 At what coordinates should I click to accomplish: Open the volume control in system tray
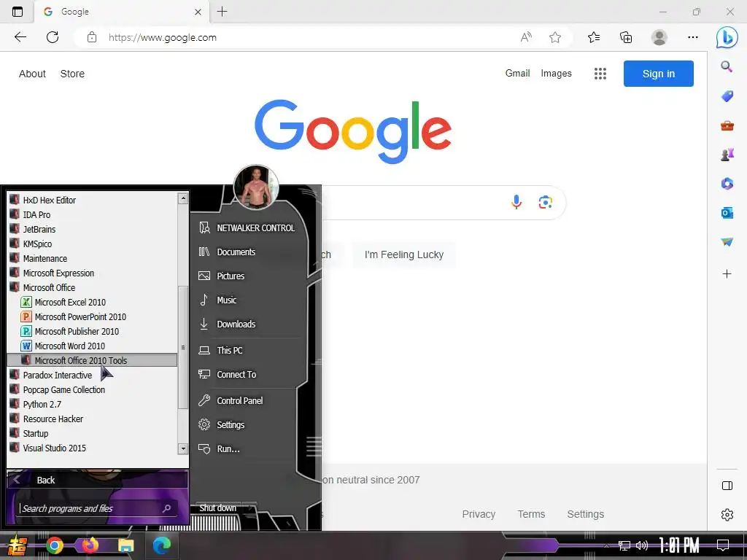coord(642,545)
